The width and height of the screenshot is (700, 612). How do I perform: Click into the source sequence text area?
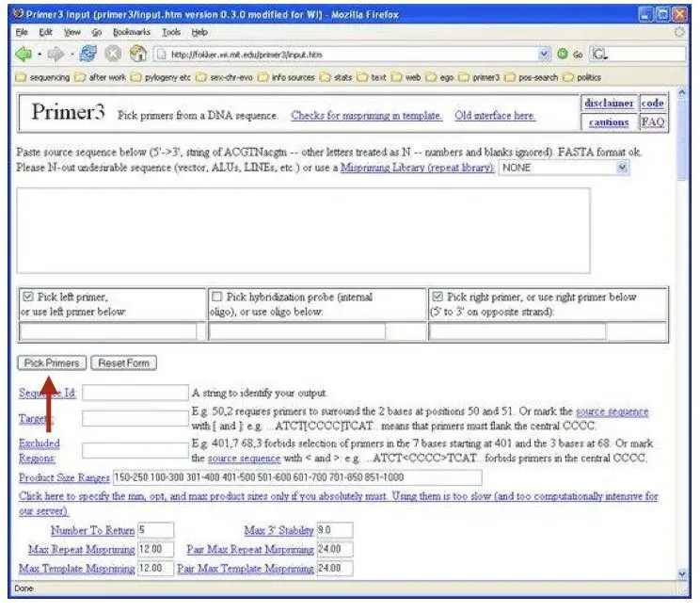303,231
